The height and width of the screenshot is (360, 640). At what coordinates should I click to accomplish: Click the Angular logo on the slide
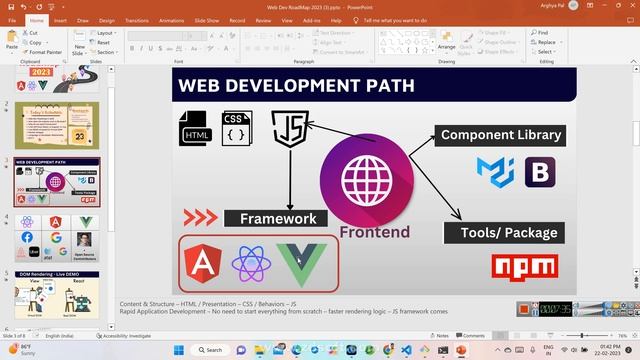point(203,264)
